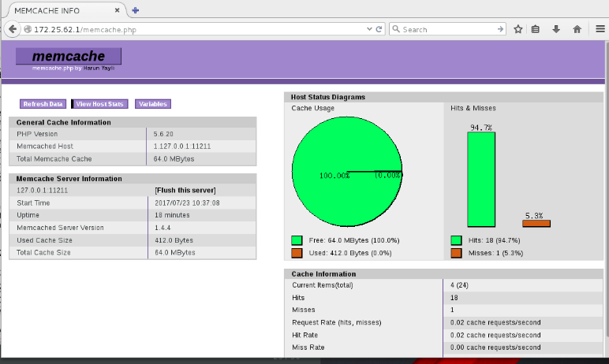Select Used Cache Size 412.0 Bytes value
Screen dimensions: 609x364
[x=174, y=240]
